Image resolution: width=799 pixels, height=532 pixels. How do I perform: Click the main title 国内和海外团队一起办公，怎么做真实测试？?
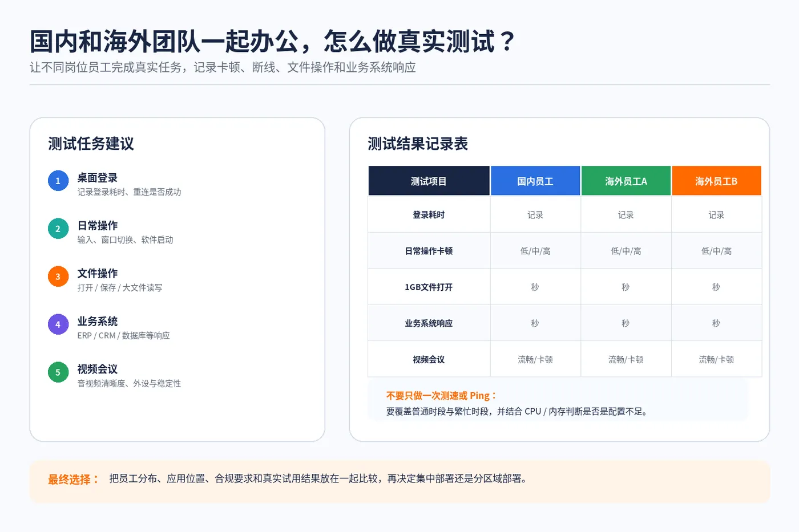273,42
